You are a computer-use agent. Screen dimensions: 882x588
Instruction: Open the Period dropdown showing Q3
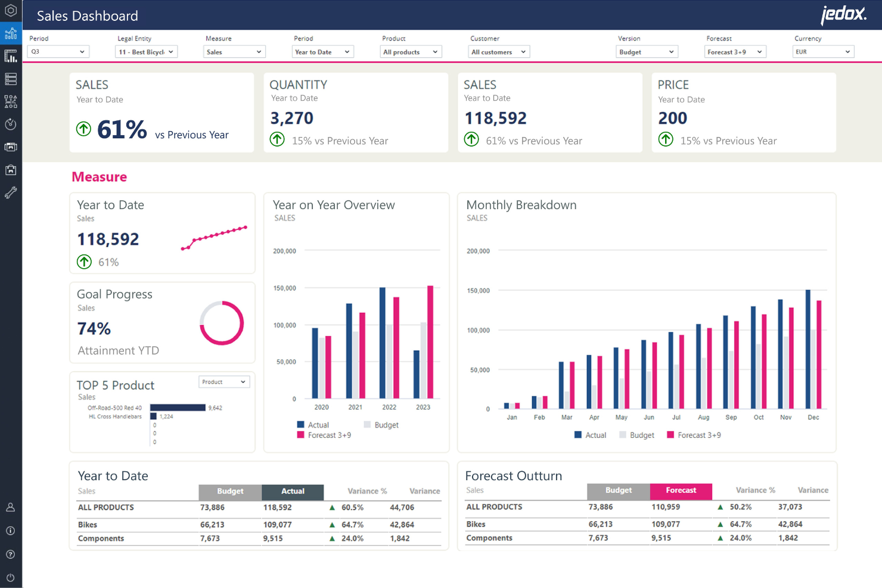tap(58, 52)
